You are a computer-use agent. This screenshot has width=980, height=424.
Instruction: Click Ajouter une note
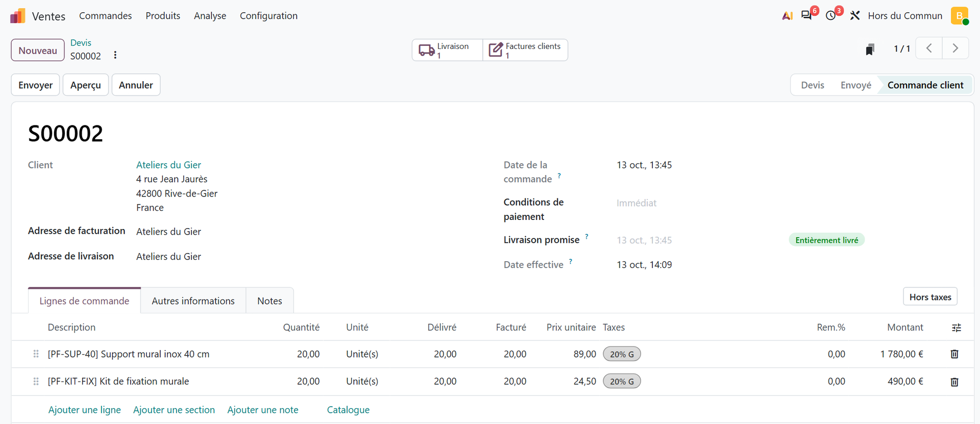coord(263,410)
